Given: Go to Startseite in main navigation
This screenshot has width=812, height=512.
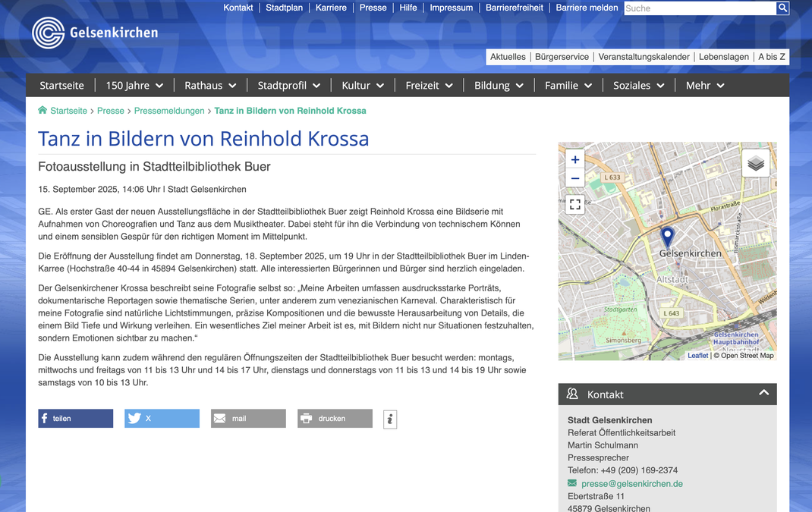Looking at the screenshot, I should coord(61,86).
